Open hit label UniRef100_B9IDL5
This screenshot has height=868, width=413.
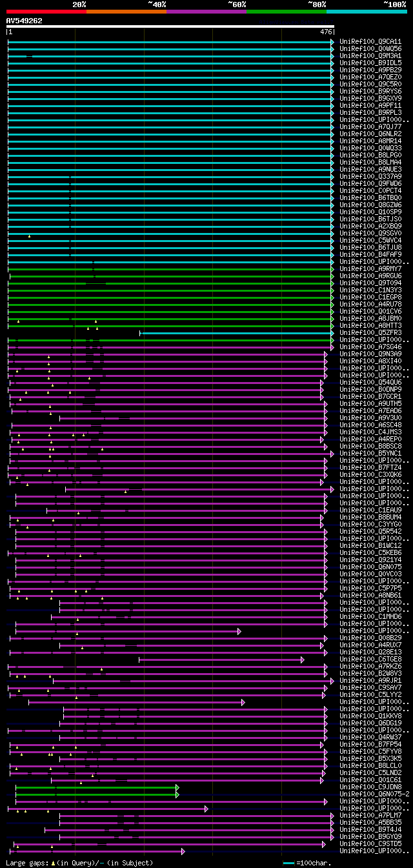click(370, 63)
